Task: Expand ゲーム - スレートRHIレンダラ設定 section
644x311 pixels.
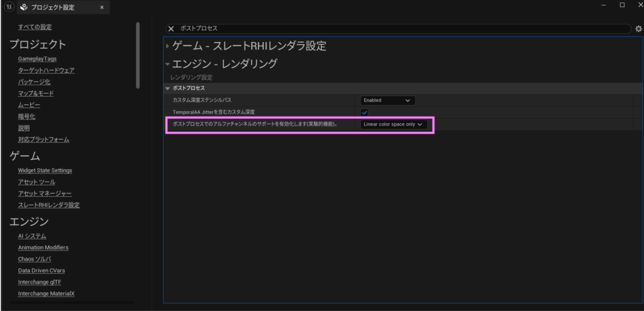Action: click(x=167, y=46)
